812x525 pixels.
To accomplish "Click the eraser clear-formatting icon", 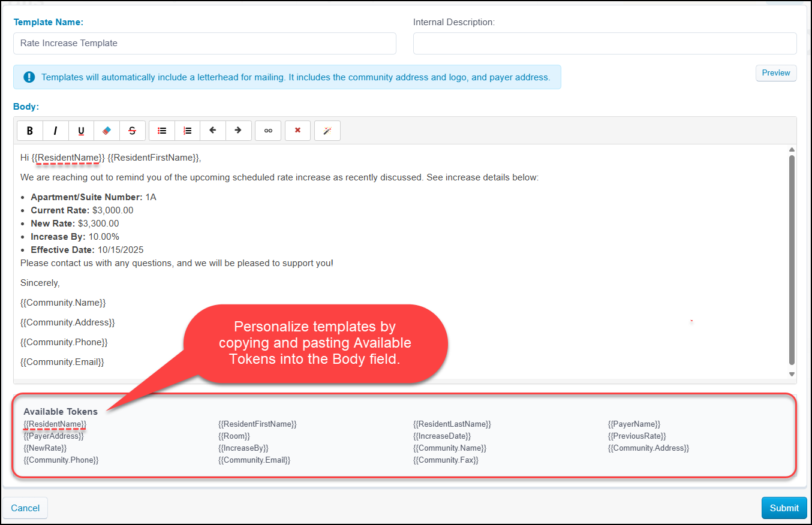I will tap(107, 131).
